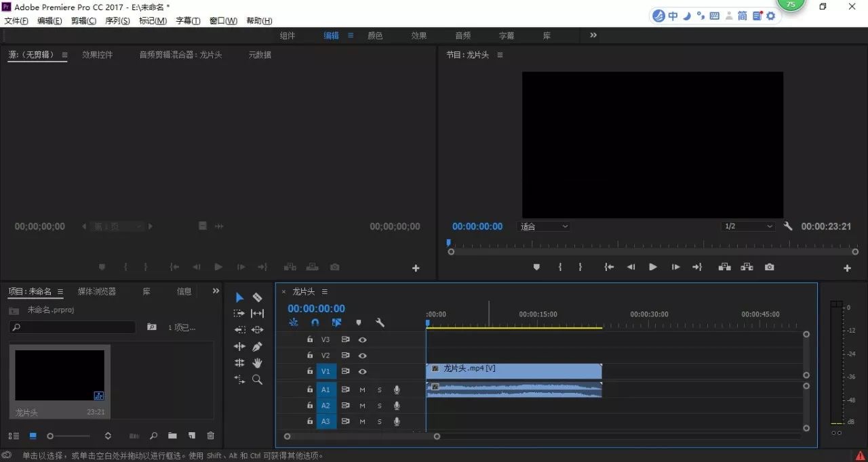Adjust thumbnail size slider in Project panel
Viewport: 868px width, 462px height.
(x=68, y=436)
